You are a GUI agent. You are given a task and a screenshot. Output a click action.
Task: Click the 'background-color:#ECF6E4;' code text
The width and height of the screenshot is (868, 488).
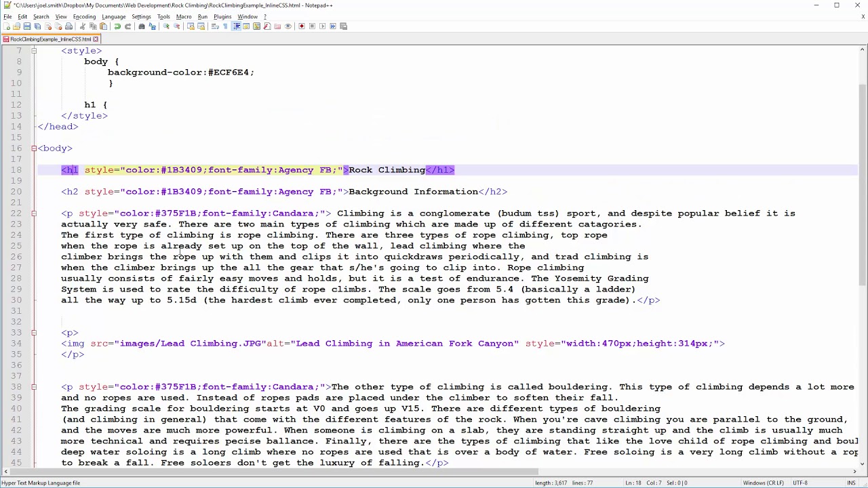tap(181, 73)
